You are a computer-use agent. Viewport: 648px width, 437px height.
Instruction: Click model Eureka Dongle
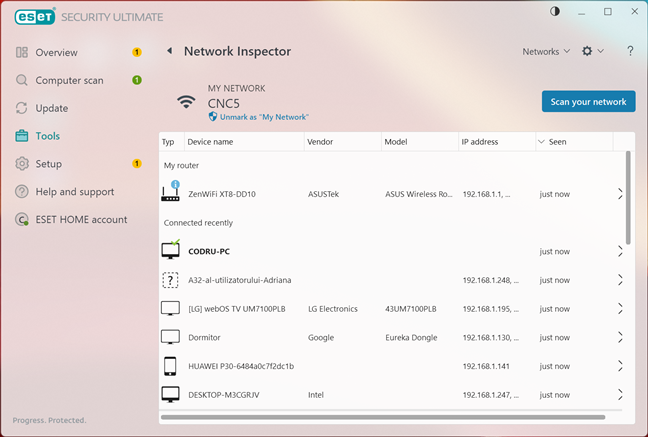pyautogui.click(x=411, y=338)
